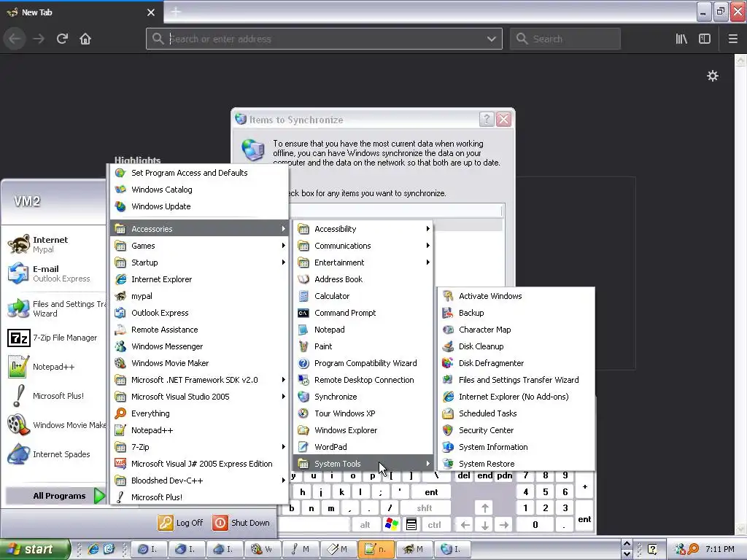This screenshot has height=560, width=747.
Task: Open Character Map
Action: (516, 330)
